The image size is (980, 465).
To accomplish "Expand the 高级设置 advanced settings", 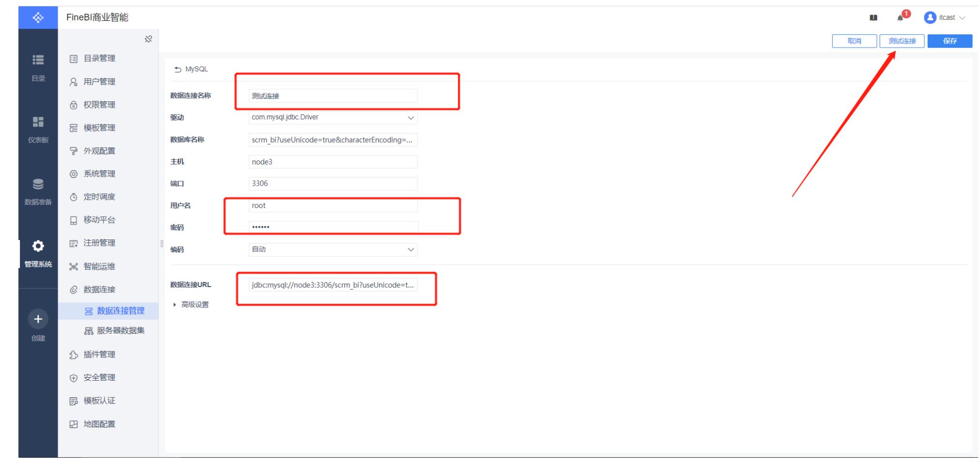I will coord(191,305).
